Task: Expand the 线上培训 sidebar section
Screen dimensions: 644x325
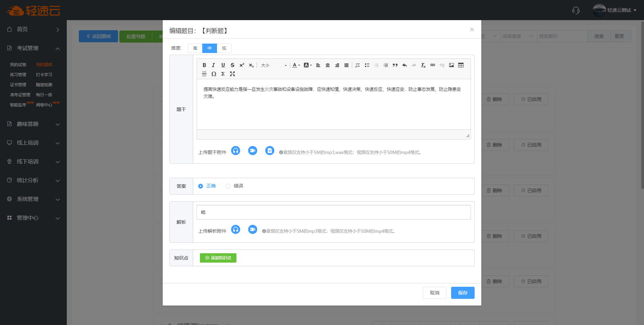Action: [x=33, y=143]
